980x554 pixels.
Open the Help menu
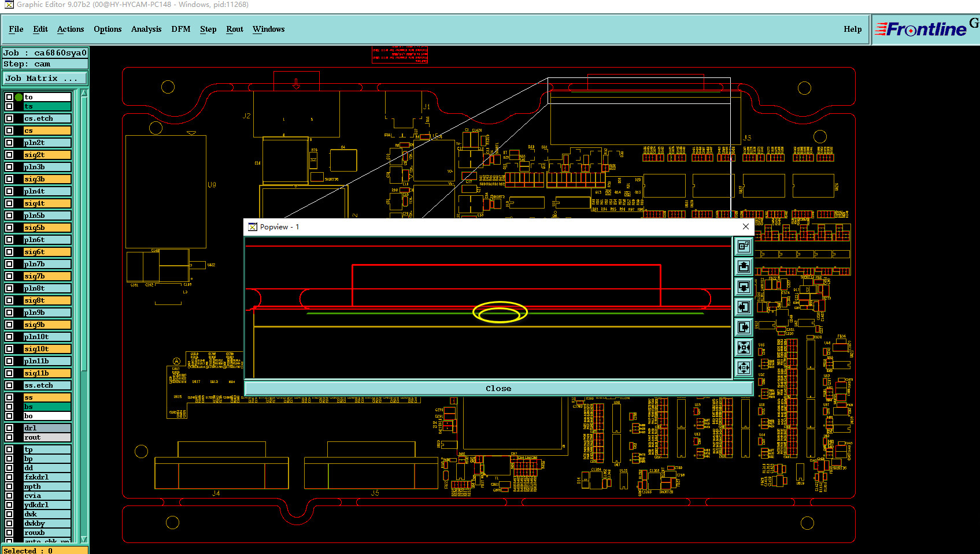click(853, 29)
